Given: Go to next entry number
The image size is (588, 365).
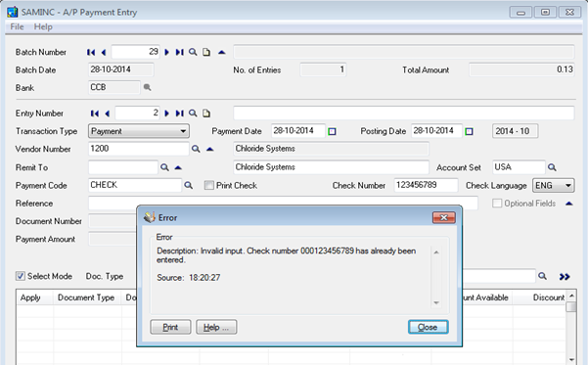Looking at the screenshot, I should point(167,114).
